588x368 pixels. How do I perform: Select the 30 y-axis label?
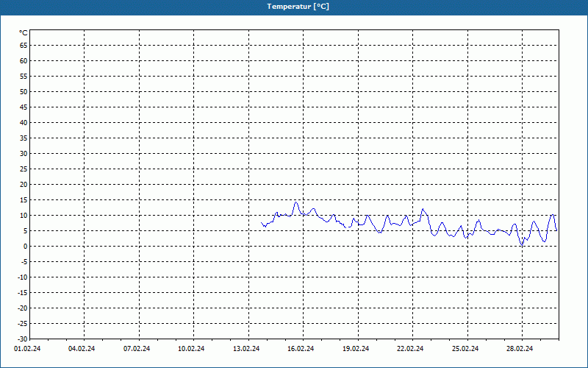[x=24, y=154]
